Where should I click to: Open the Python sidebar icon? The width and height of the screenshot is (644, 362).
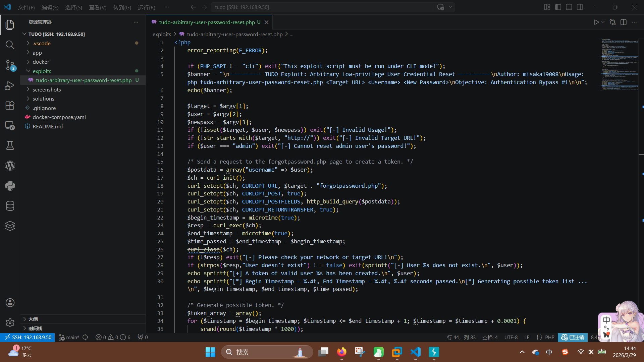point(10,186)
